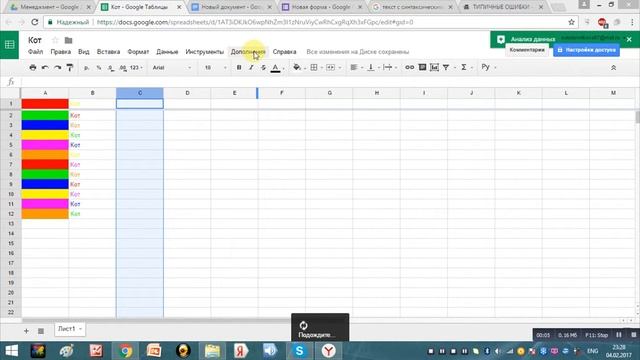Screen dimensions: 640x360
Task: Switch to the Новый документ browser tab
Action: click(231, 7)
